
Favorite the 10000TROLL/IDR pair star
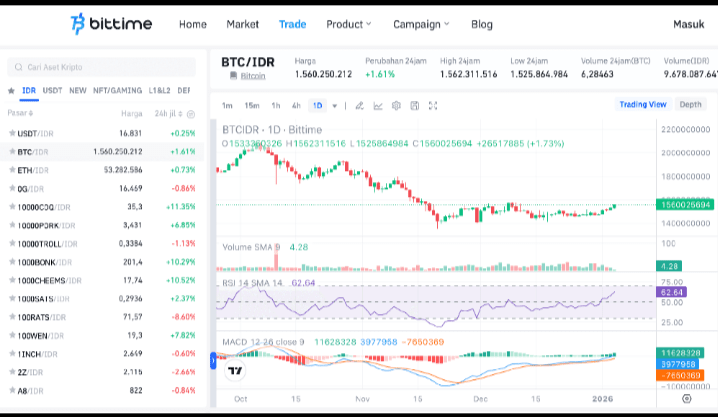(x=12, y=244)
